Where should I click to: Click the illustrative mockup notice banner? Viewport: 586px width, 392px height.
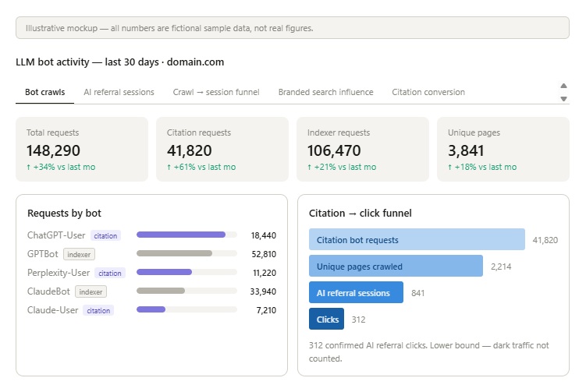click(293, 27)
